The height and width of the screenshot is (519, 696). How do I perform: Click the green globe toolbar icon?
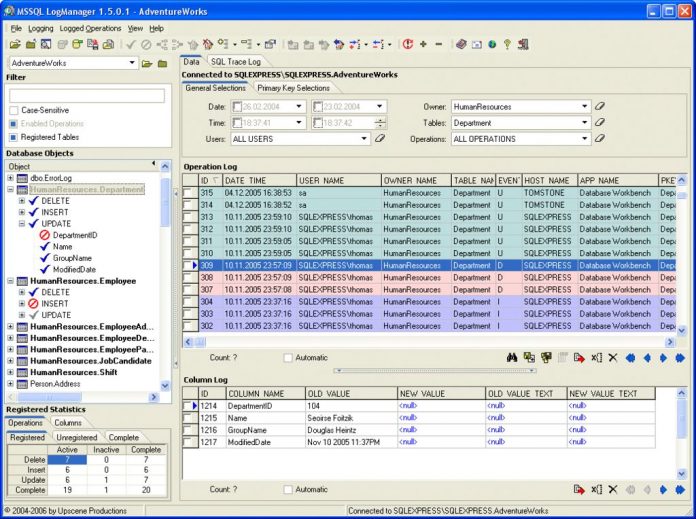pyautogui.click(x=492, y=44)
